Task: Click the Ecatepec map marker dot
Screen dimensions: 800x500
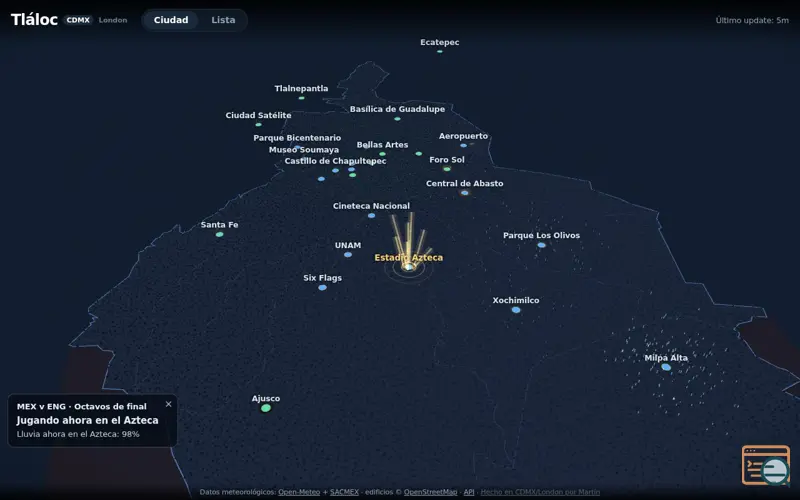Action: tap(439, 52)
